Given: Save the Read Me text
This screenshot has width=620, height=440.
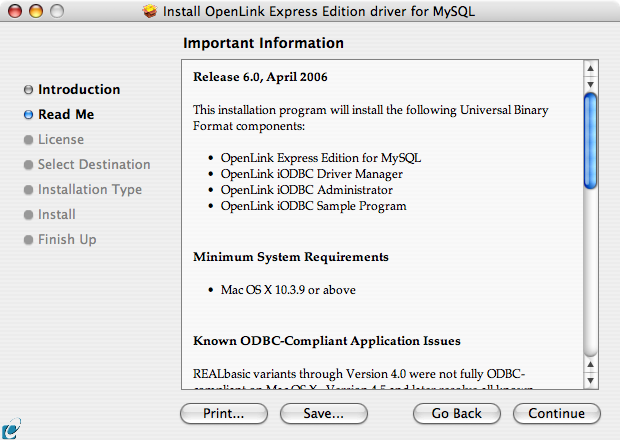Looking at the screenshot, I should coord(324,414).
